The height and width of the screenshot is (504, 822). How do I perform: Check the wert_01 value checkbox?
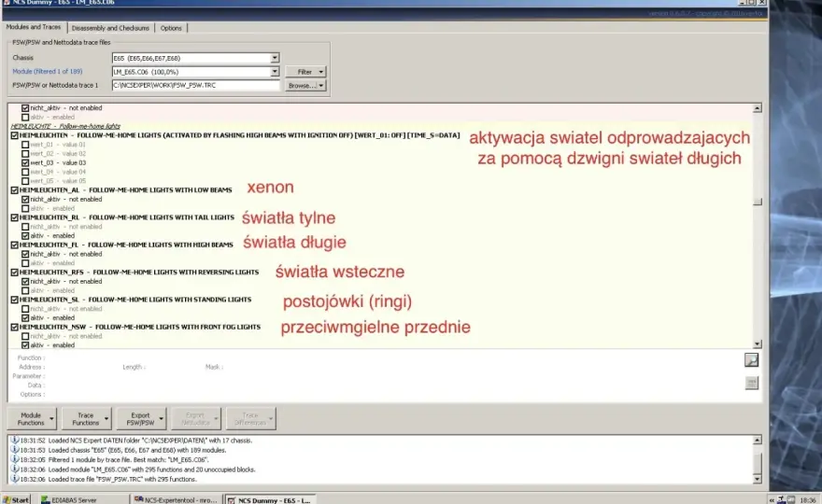point(25,145)
